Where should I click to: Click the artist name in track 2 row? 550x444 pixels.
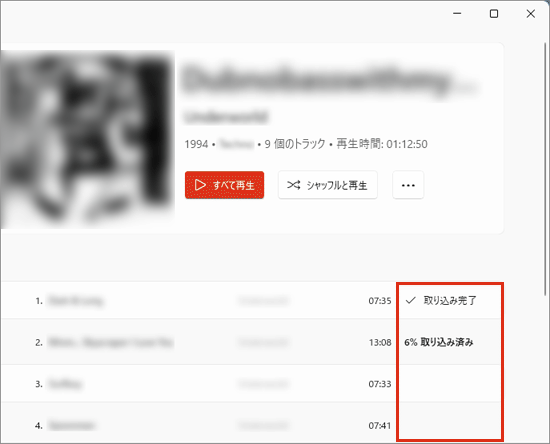[263, 342]
